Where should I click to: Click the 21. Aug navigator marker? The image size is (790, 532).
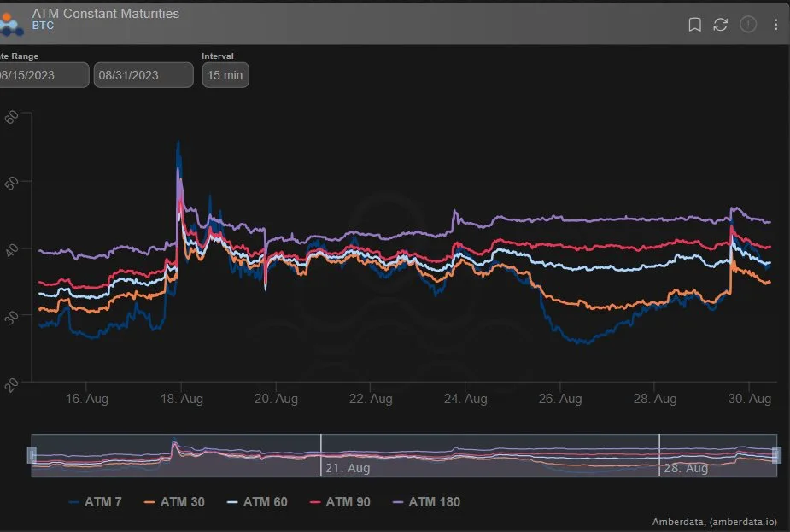coord(347,468)
